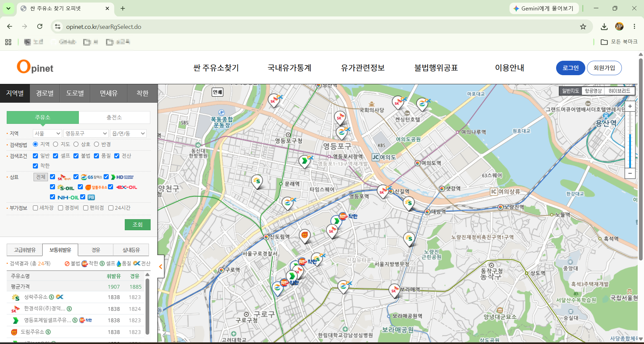
Task: Switch to the 도로별 tab
Action: 75,93
